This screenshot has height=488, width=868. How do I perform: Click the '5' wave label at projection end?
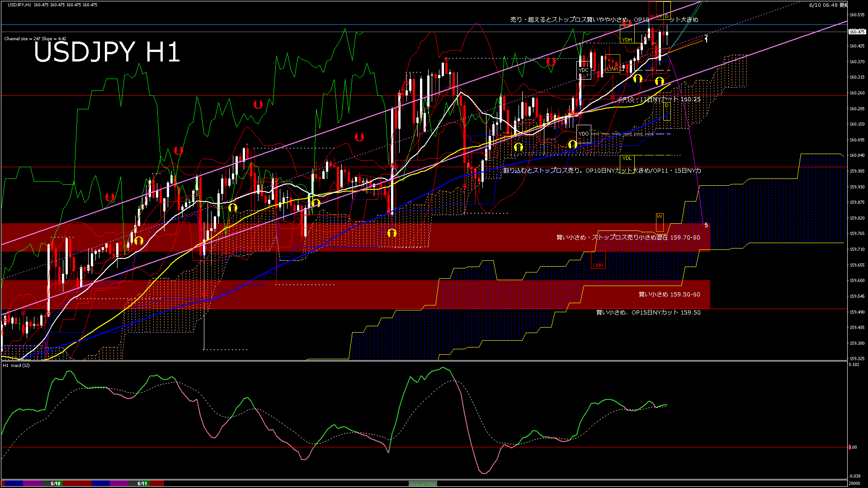[706, 225]
